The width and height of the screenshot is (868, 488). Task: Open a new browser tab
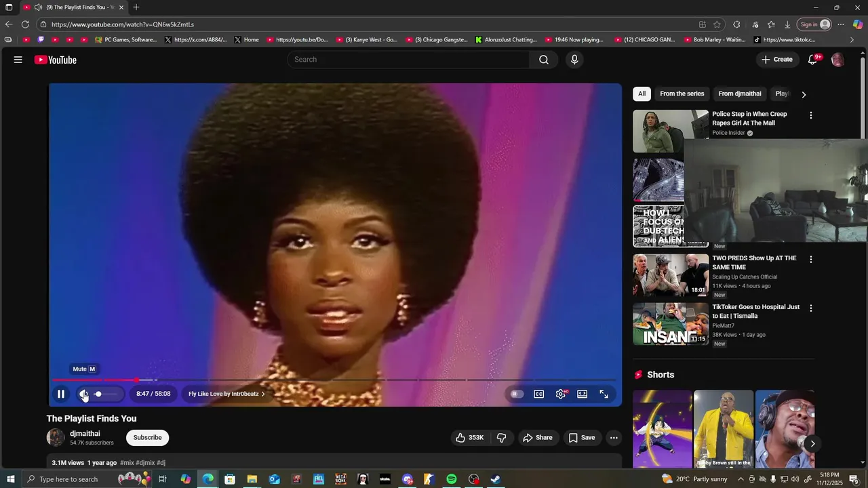pos(136,7)
